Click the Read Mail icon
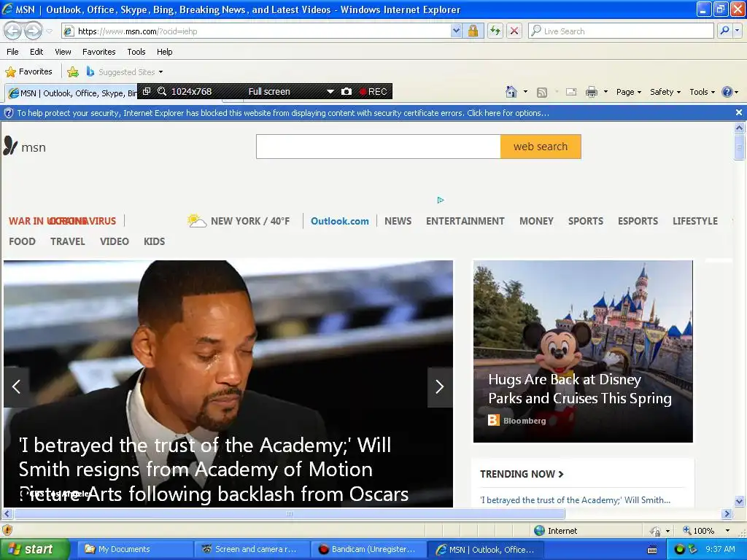The image size is (747, 560). click(570, 92)
